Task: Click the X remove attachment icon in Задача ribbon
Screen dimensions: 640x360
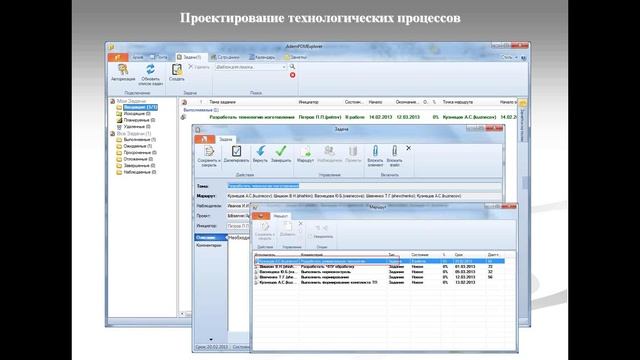Action: [409, 148]
